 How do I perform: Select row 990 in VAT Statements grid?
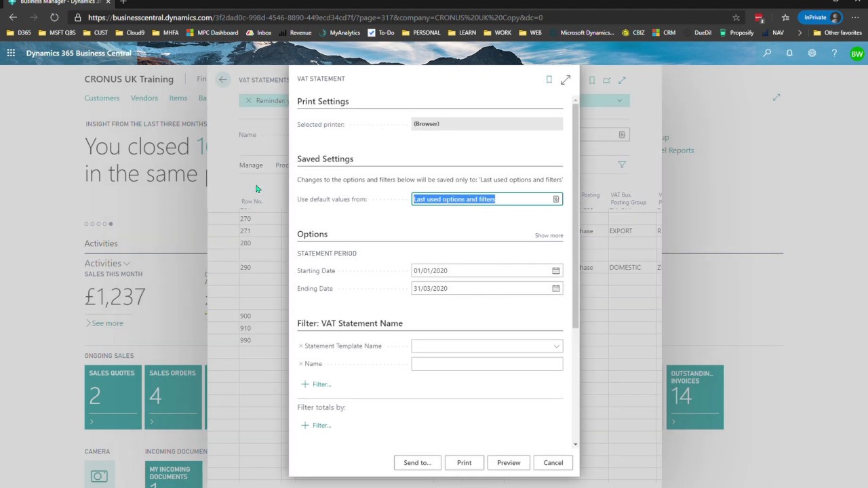tap(245, 340)
